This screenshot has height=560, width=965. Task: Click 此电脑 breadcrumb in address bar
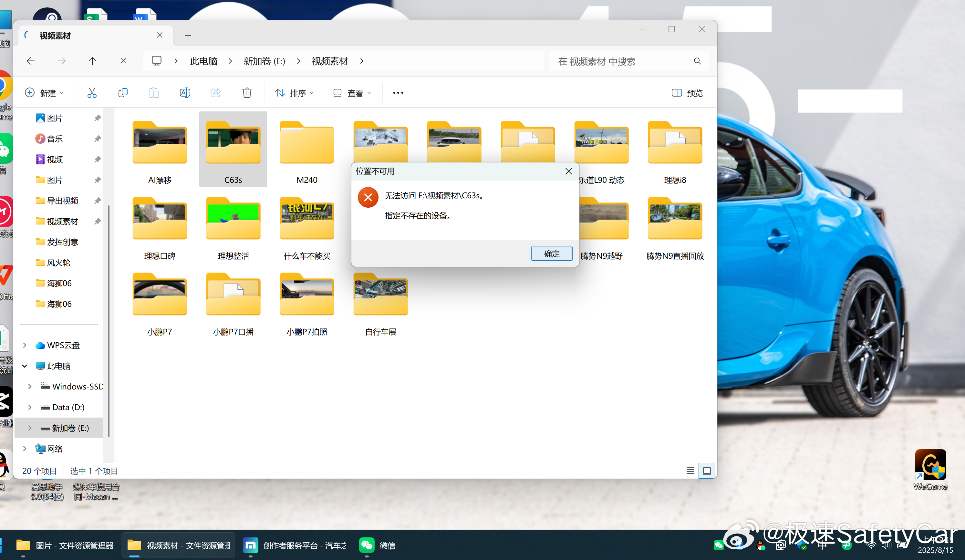pos(204,61)
